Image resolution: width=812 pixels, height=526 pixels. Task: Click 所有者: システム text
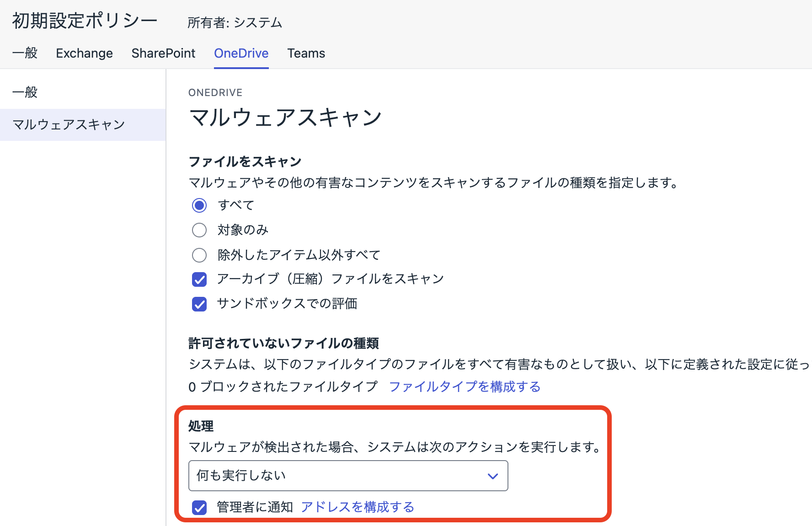click(x=235, y=22)
